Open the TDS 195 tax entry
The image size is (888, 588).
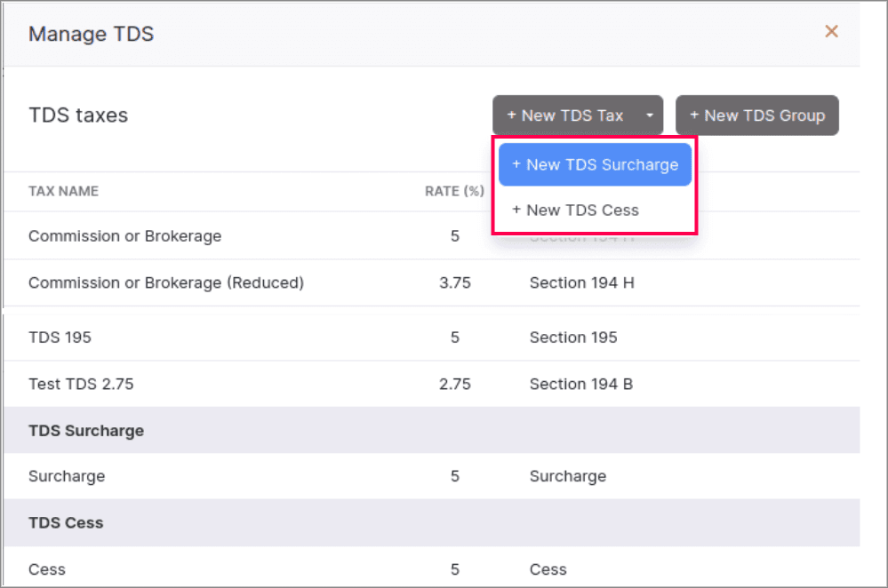coord(60,338)
